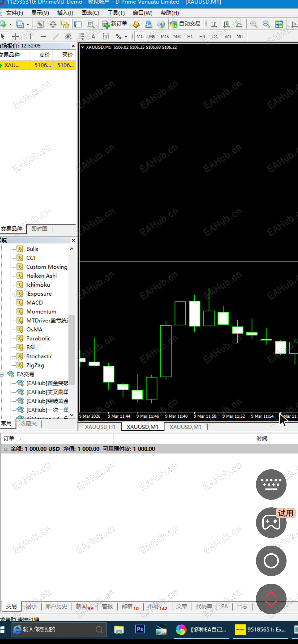This screenshot has width=298, height=644.
Task: Select the vertical line drawing tool
Action: (31, 36)
